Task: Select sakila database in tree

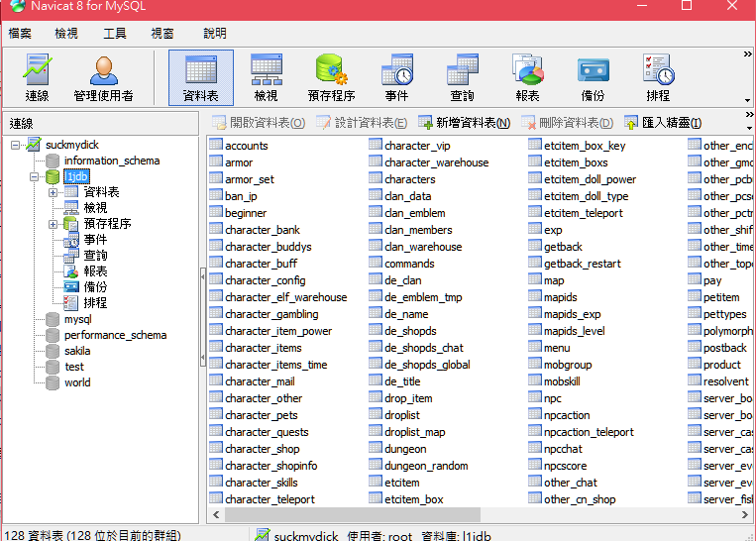Action: coord(77,351)
